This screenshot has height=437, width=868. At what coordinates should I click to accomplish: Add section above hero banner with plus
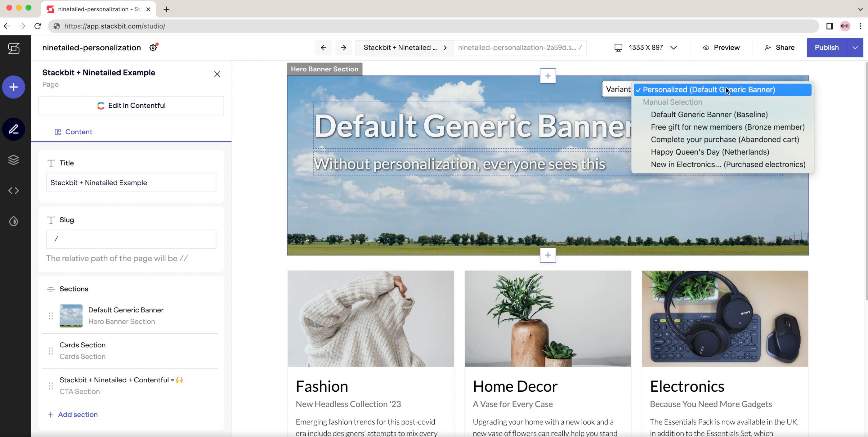(548, 76)
